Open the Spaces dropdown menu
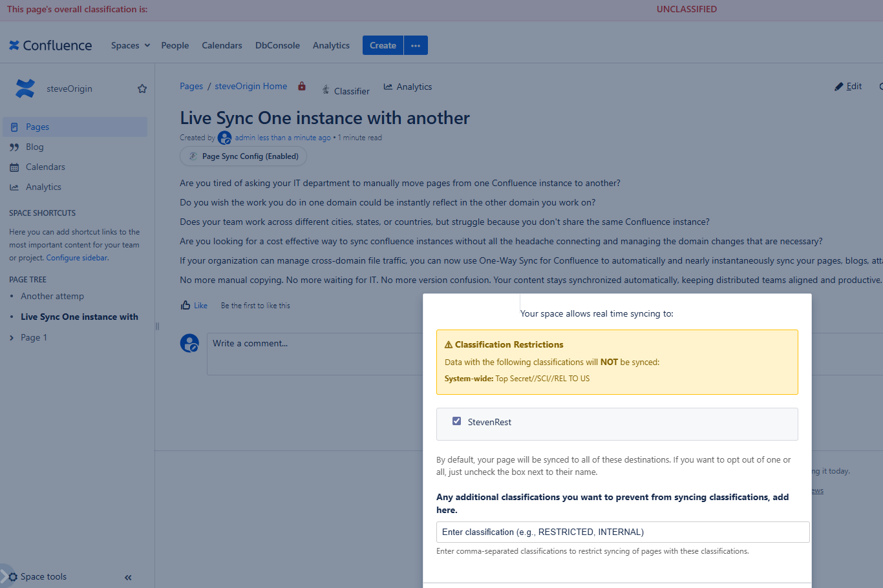The width and height of the screenshot is (883, 588). (129, 45)
